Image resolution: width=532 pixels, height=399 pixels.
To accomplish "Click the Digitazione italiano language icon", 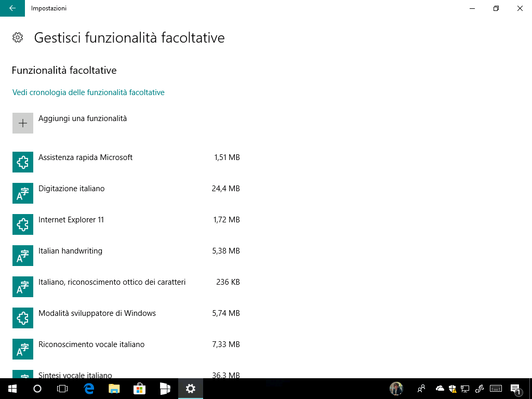I will tap(23, 193).
